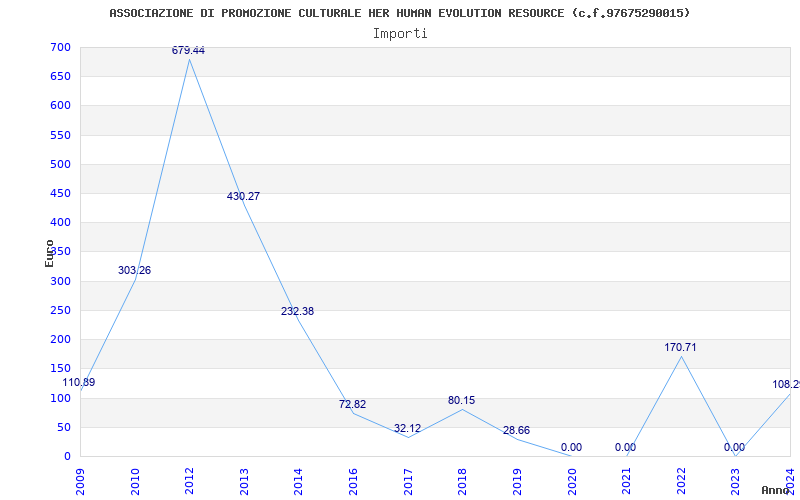Select the 80.15 data label

(x=462, y=401)
